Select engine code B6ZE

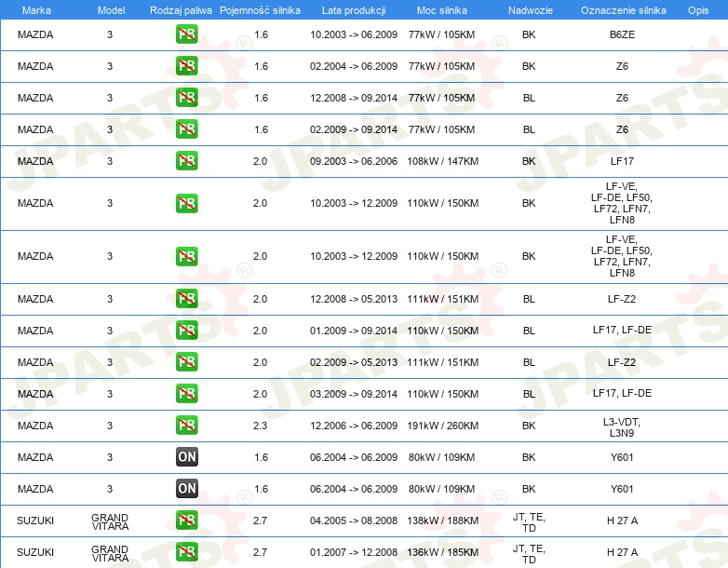(622, 34)
